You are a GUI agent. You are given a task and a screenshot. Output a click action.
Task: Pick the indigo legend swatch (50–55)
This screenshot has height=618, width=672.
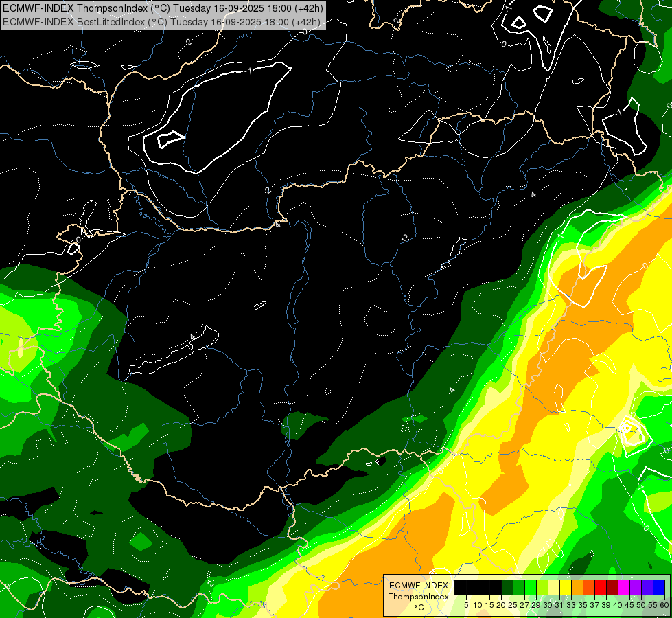pyautogui.click(x=647, y=587)
